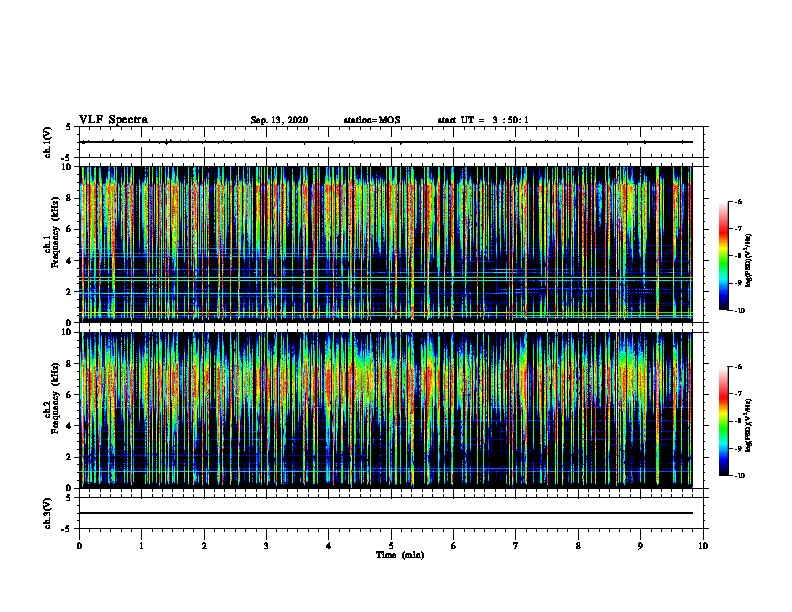The height and width of the screenshot is (612, 792).
Task: Click the 'ch.3(V)' axis label
Action: pos(48,513)
